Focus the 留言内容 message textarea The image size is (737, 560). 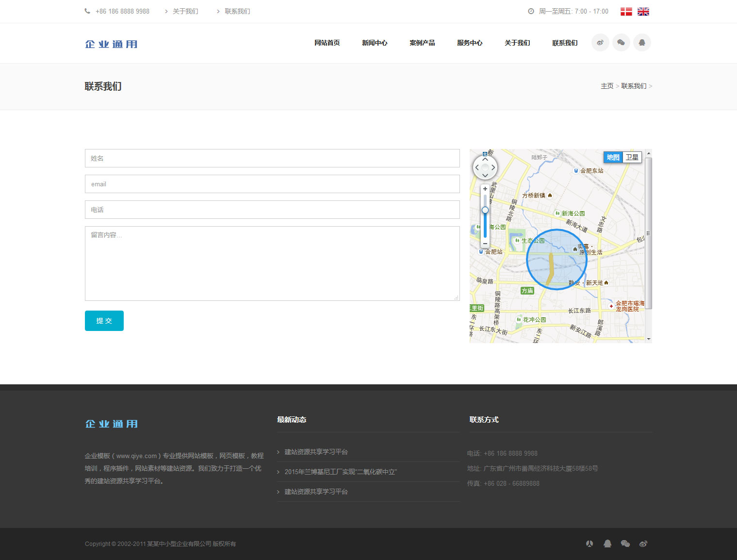pyautogui.click(x=272, y=264)
